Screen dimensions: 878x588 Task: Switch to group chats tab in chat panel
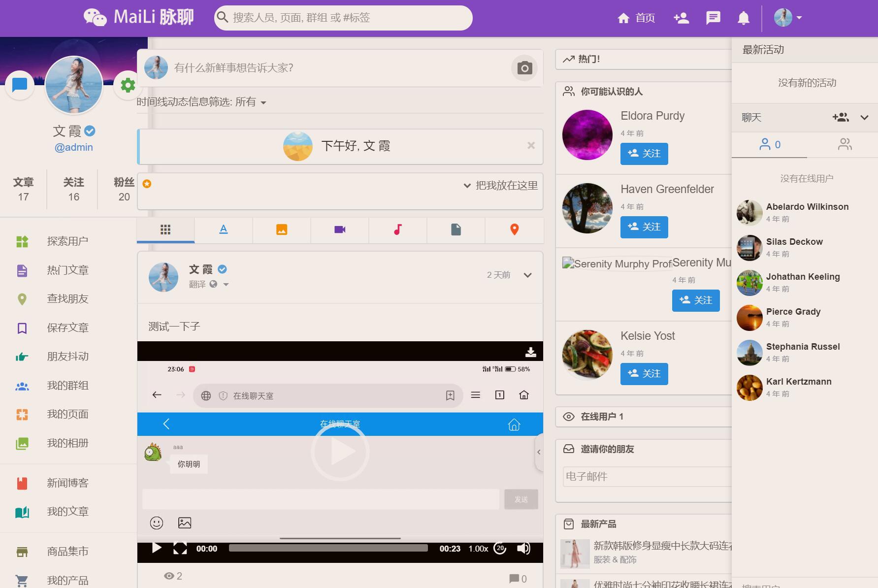point(845,144)
